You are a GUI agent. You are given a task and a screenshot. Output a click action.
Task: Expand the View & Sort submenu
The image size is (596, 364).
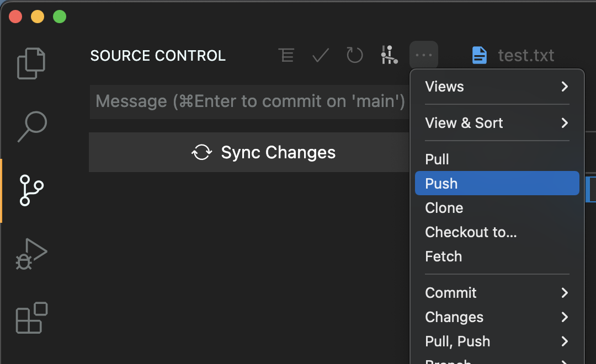click(497, 123)
